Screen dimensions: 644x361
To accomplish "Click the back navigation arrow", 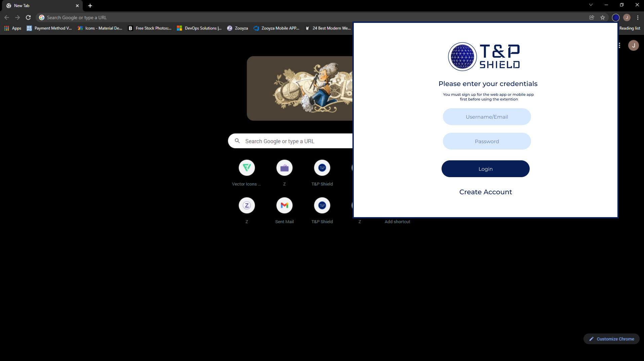I will coord(6,17).
